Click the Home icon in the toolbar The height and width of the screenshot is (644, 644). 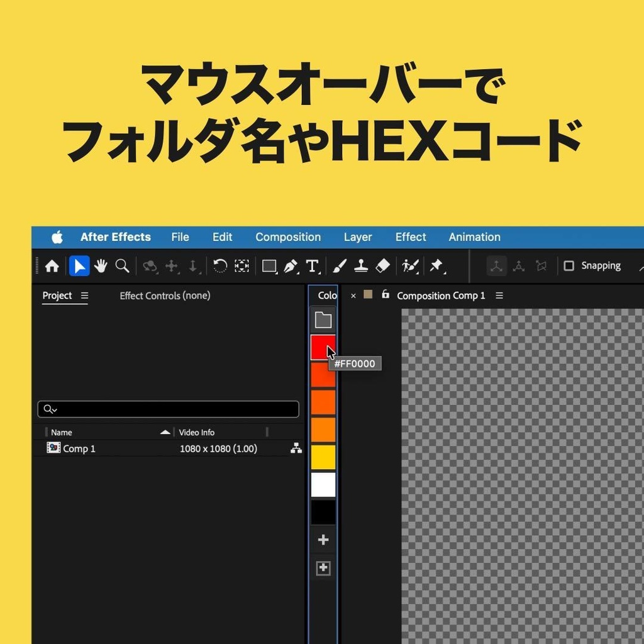tap(51, 265)
